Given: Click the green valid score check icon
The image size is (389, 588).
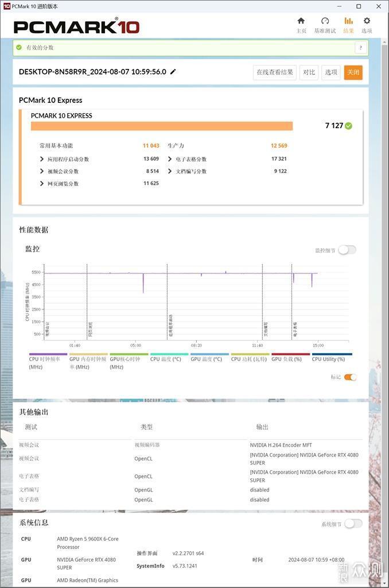Looking at the screenshot, I should click(19, 48).
